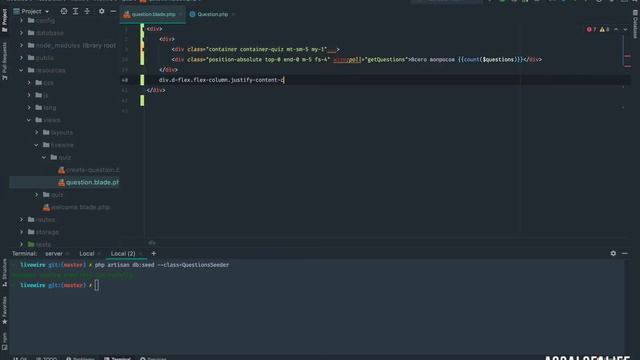Image resolution: width=640 pixels, height=360 pixels.
Task: Collapse the livewire folder
Action: [x=37, y=145]
